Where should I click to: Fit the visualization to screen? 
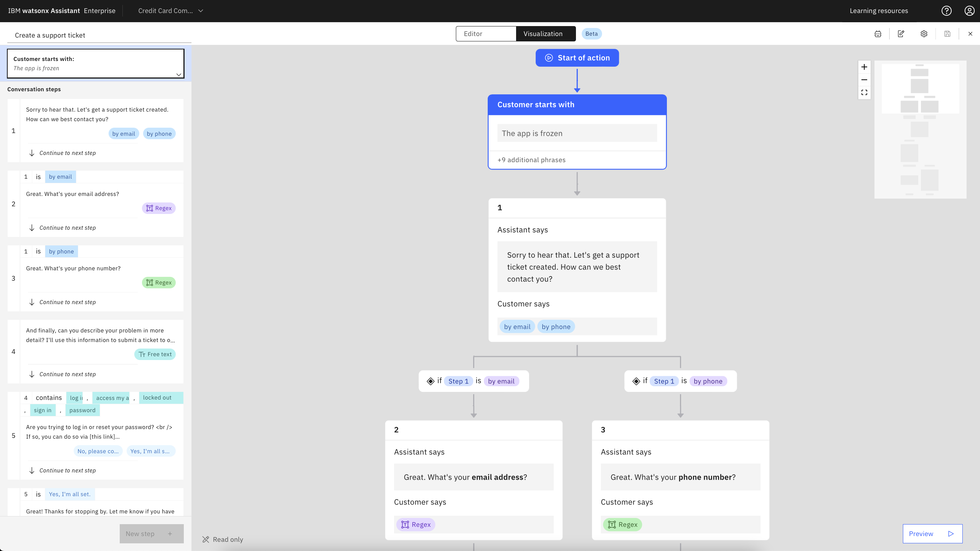pyautogui.click(x=865, y=92)
